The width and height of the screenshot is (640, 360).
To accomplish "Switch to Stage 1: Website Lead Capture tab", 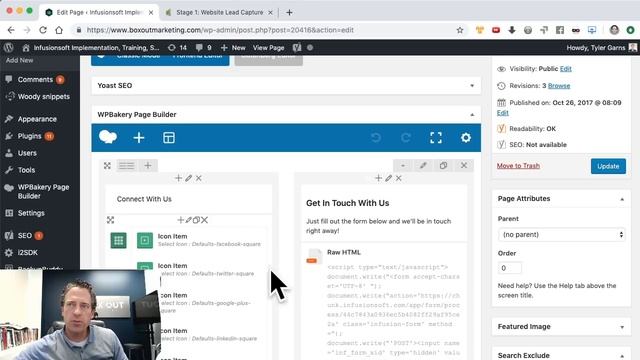I will tap(219, 13).
